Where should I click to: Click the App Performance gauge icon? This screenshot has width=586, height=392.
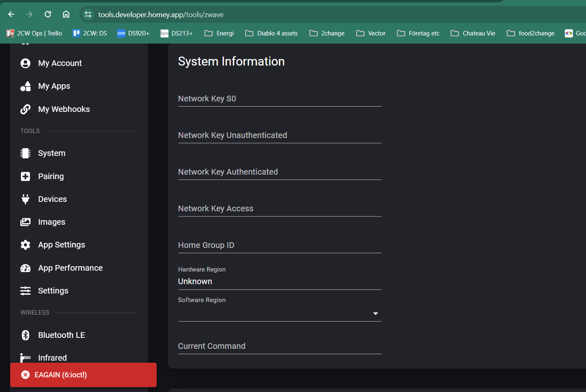coord(25,268)
